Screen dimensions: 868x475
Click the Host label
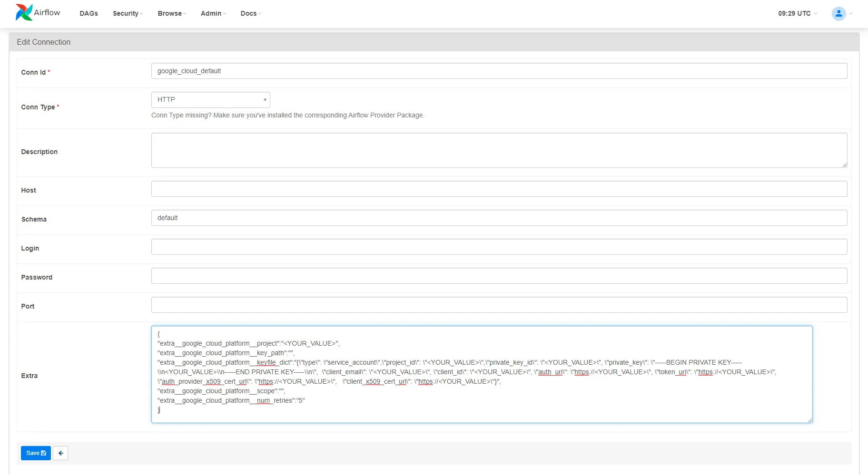coord(29,190)
